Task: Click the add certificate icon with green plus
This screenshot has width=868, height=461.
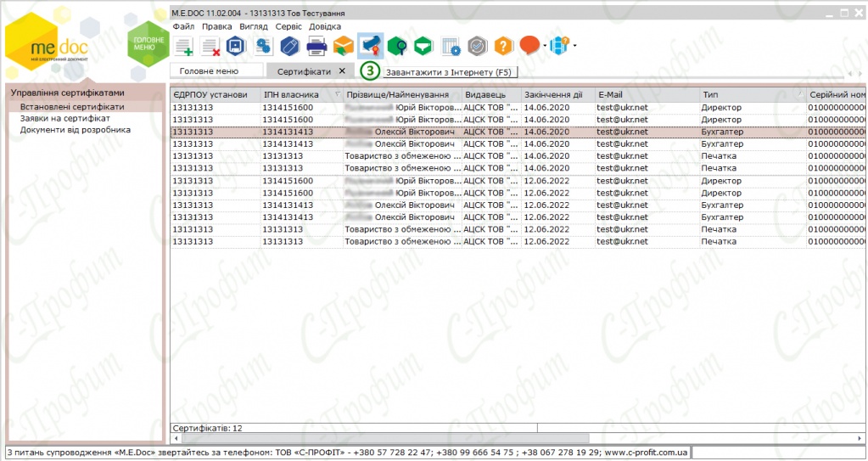Action: click(184, 46)
